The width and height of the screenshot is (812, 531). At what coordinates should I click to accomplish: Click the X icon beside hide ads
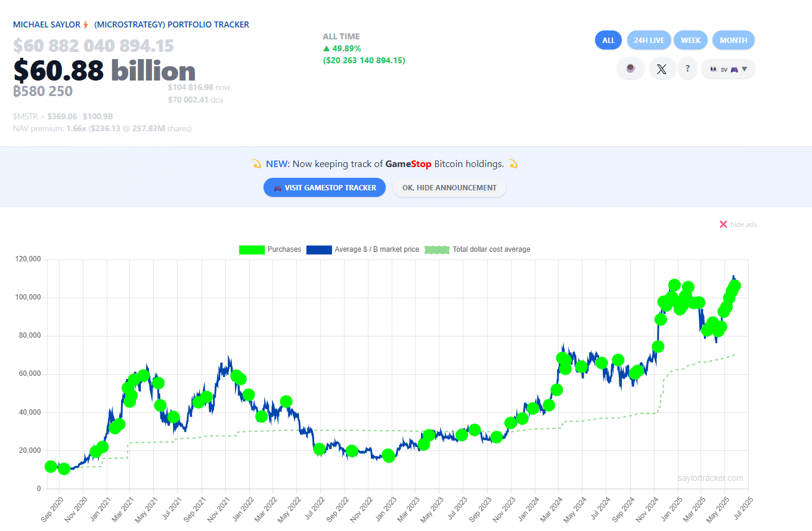click(x=723, y=224)
